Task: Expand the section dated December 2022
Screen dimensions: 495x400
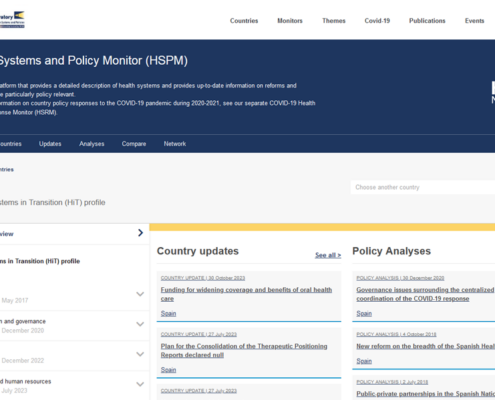Action: tap(140, 354)
